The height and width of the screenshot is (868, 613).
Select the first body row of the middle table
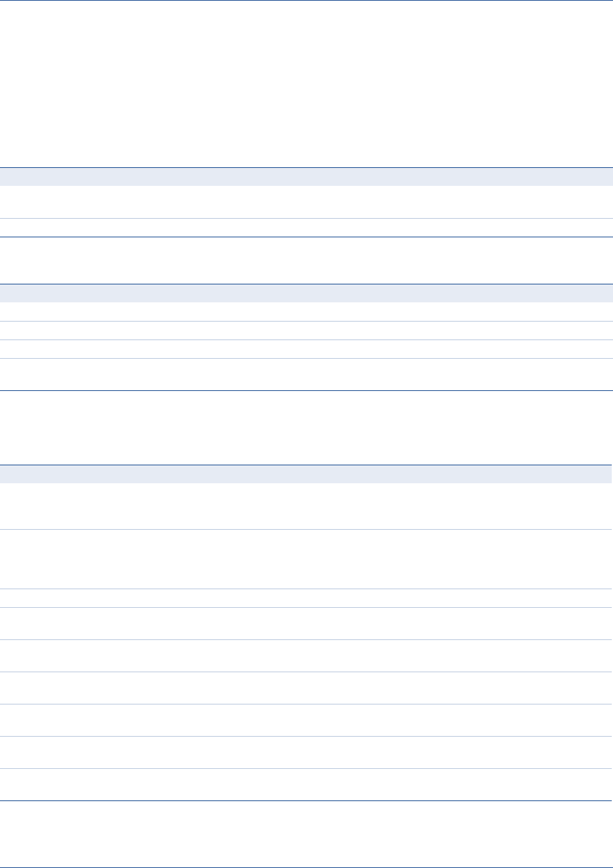click(306, 312)
